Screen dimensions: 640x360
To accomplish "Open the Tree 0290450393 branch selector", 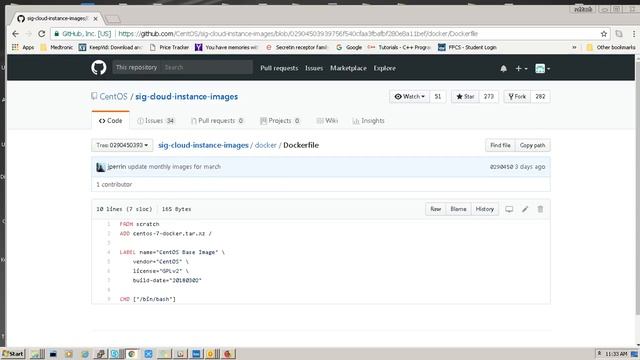I will [122, 145].
